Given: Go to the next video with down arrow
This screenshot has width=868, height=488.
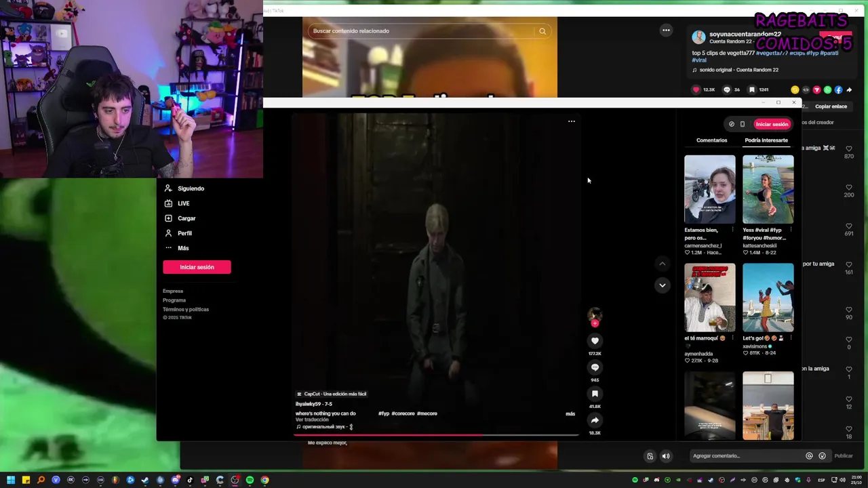Looking at the screenshot, I should (x=663, y=285).
